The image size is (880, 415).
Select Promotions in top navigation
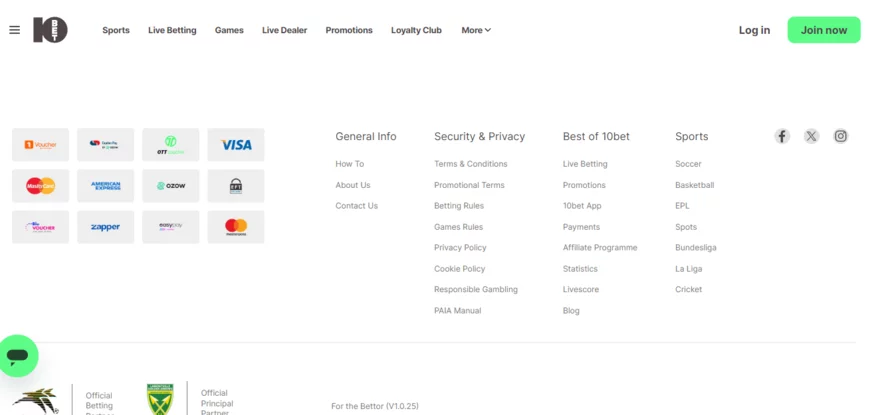(349, 30)
